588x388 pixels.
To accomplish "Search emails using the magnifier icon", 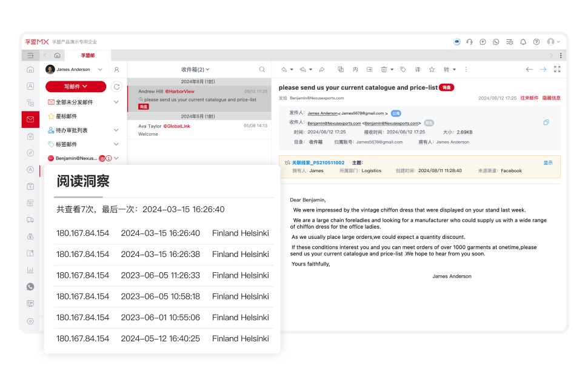I will 262,70.
